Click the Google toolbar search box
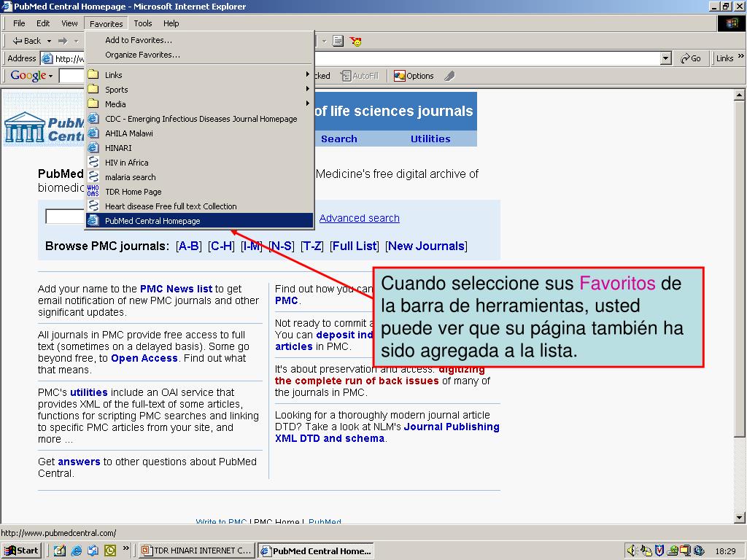 click(x=71, y=76)
